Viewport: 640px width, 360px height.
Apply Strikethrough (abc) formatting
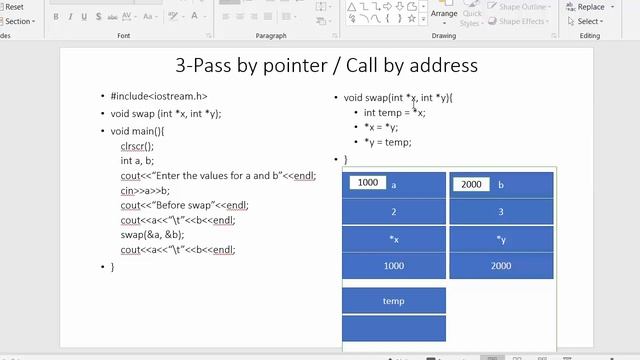112,17
